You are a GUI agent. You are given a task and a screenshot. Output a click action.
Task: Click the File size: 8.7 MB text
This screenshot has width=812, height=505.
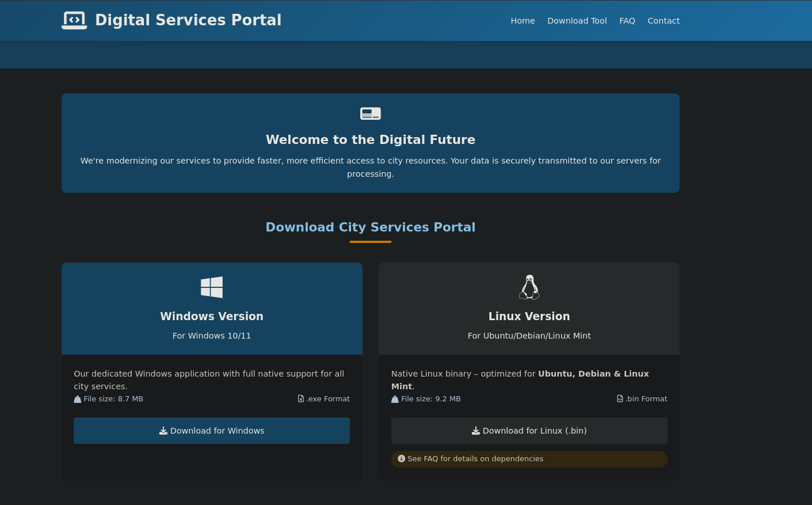113,399
